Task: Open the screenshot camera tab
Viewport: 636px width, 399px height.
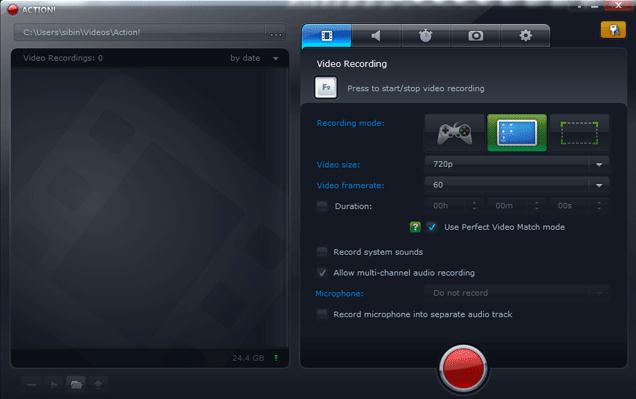Action: click(475, 36)
